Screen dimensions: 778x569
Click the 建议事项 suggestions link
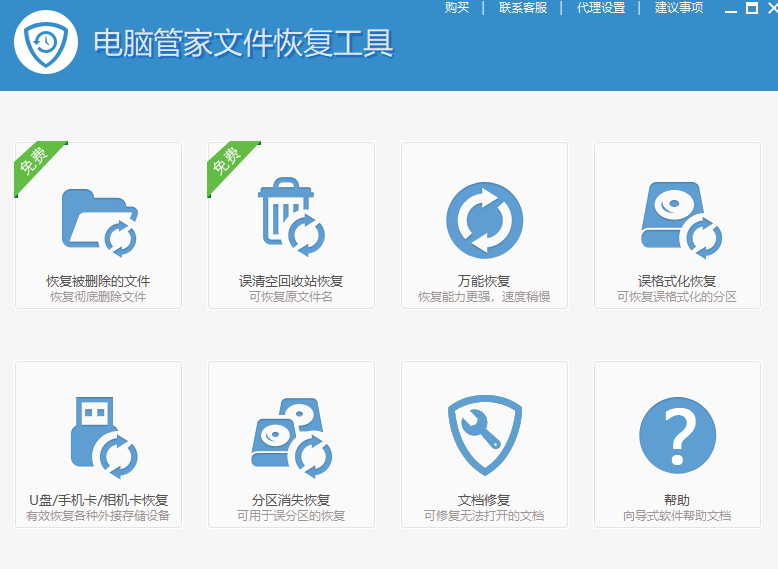pos(679,8)
